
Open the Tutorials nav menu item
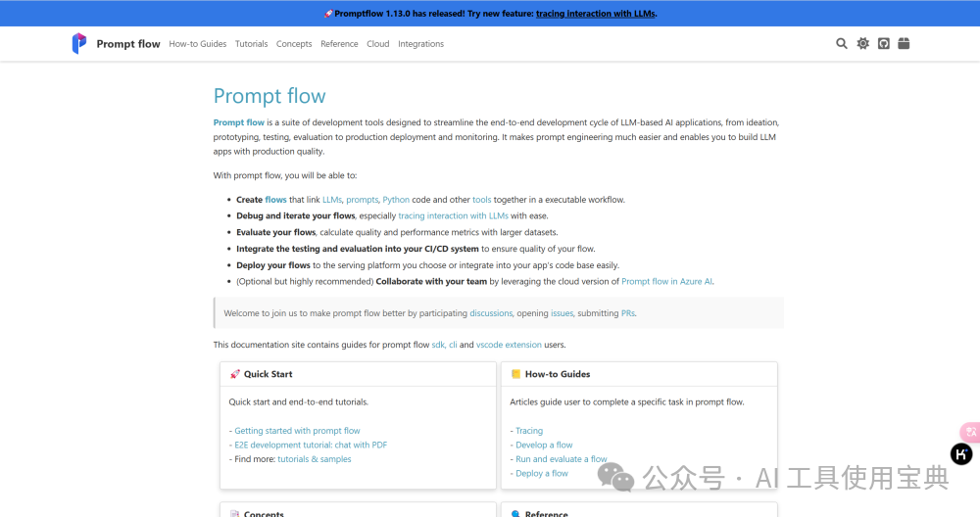[252, 44]
